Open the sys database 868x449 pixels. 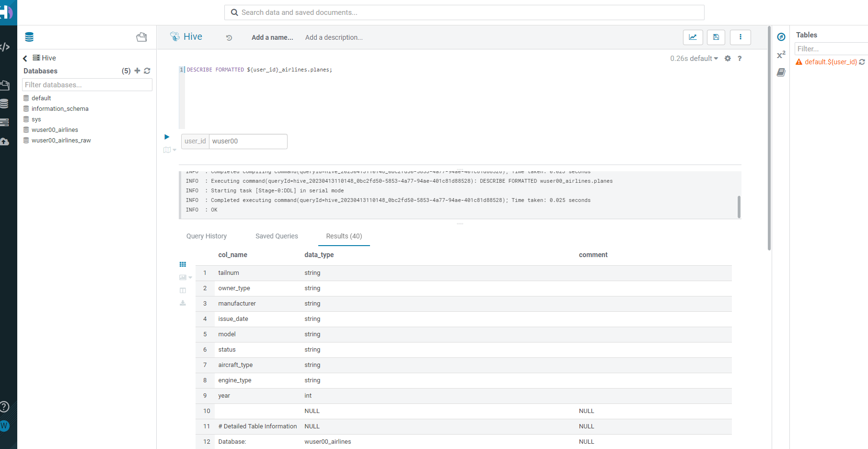36,119
